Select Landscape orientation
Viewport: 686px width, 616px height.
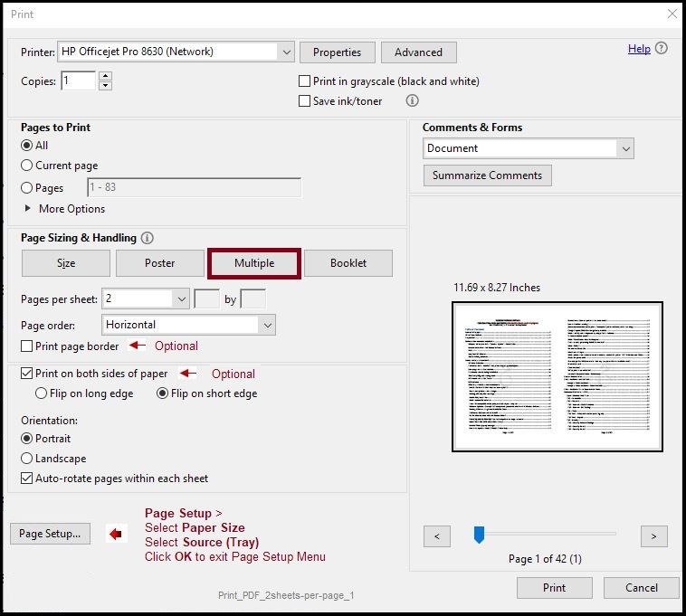coord(26,459)
